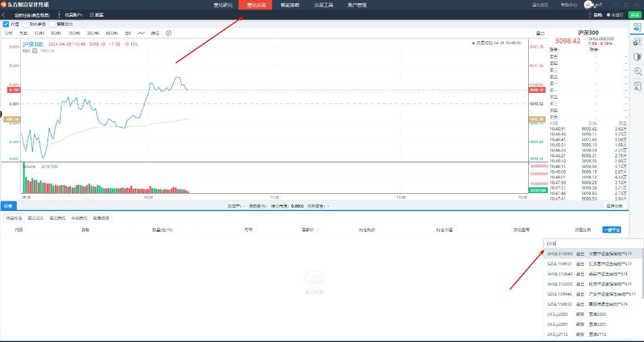Remove the 均价 indicator with the X icon

pyautogui.click(x=35, y=50)
